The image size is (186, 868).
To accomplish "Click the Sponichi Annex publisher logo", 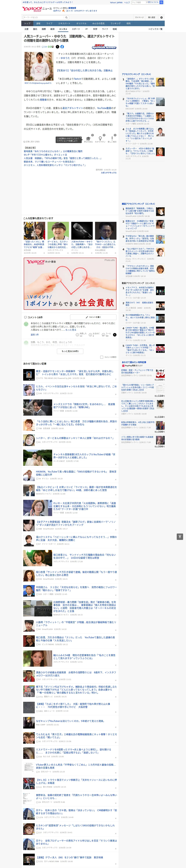I will coord(104,47).
